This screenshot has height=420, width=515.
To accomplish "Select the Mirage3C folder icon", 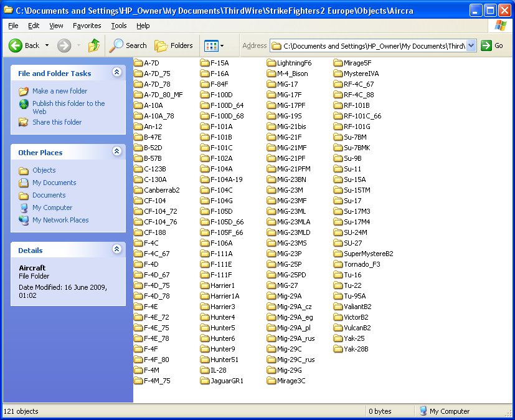I will click(272, 381).
